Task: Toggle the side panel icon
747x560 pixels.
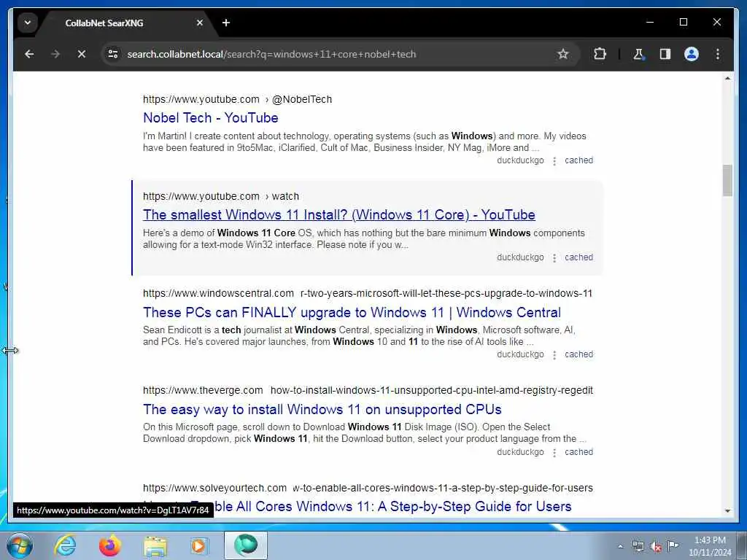Action: click(665, 54)
